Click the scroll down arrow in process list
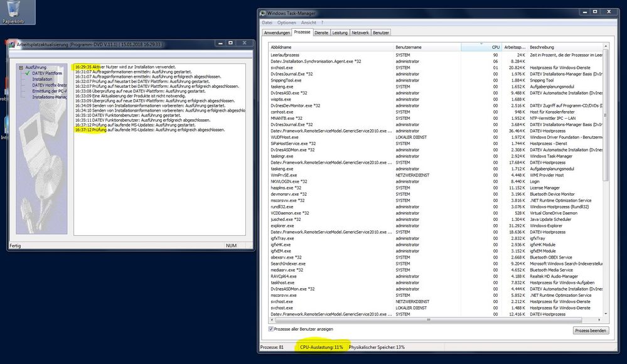Viewport: 627px width, 364px height. tap(606, 314)
